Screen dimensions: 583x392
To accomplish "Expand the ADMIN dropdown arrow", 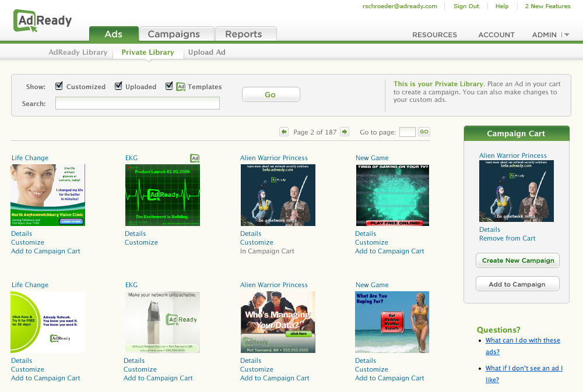I will [x=567, y=34].
